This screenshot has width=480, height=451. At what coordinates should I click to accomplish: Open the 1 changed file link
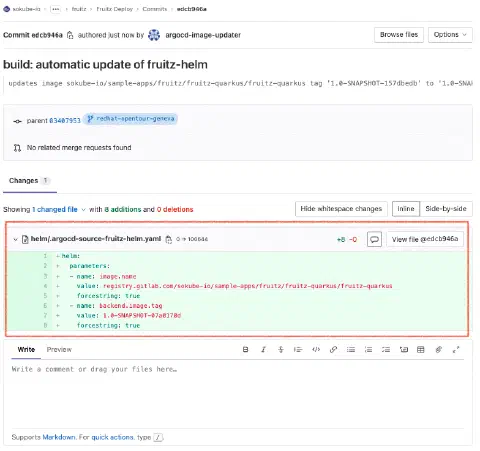[x=55, y=210]
